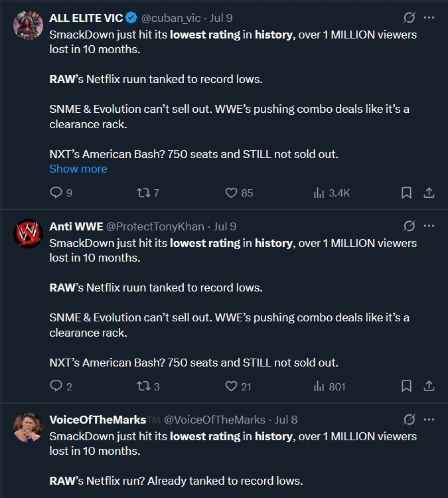448x498 pixels.
Task: Open more options for VoiceOfTheMarks post
Action: [x=429, y=420]
